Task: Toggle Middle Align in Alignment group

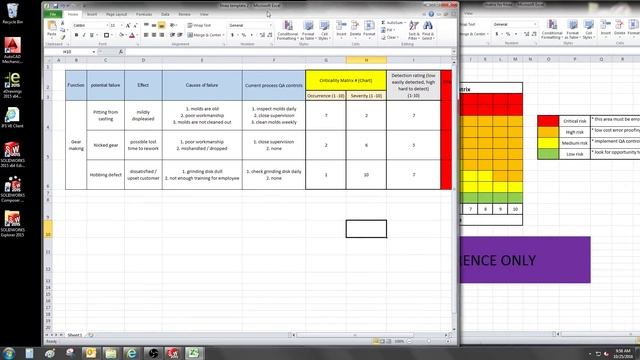Action: [x=154, y=25]
